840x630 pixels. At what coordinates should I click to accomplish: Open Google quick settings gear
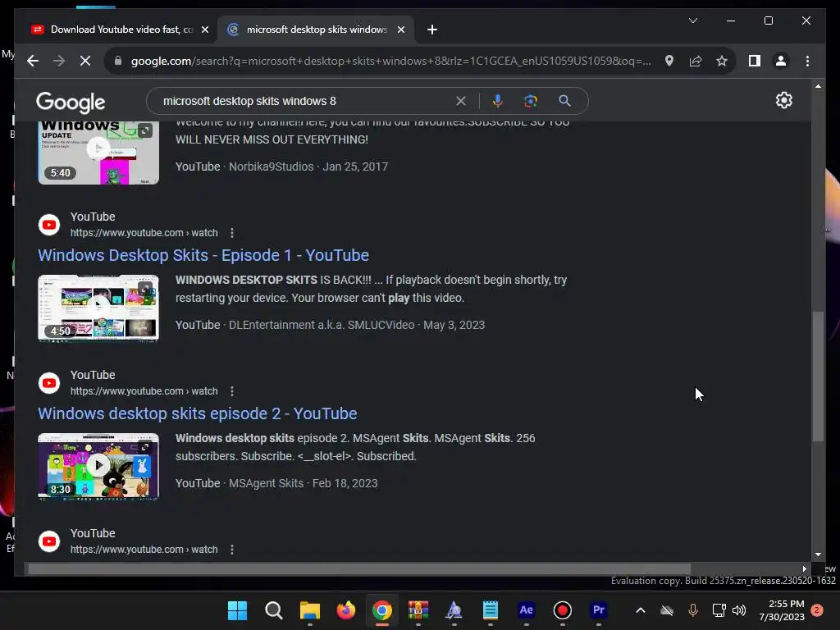click(x=783, y=100)
